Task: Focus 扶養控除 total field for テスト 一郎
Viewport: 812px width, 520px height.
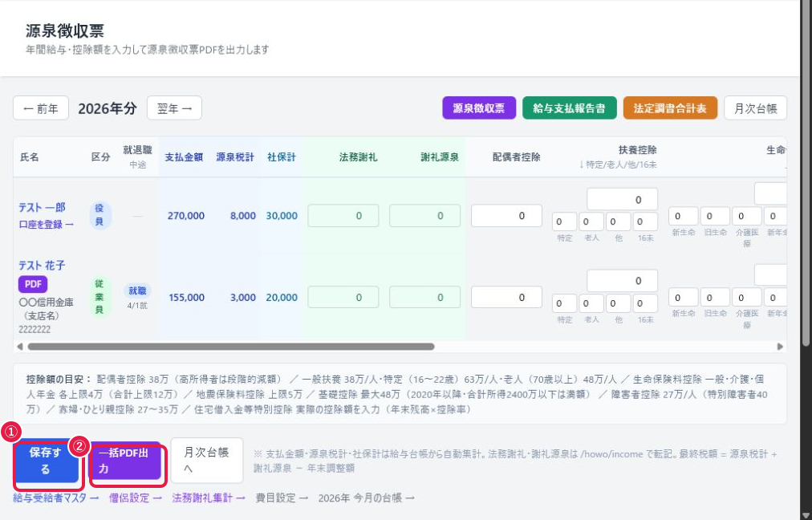Action: pyautogui.click(x=623, y=199)
